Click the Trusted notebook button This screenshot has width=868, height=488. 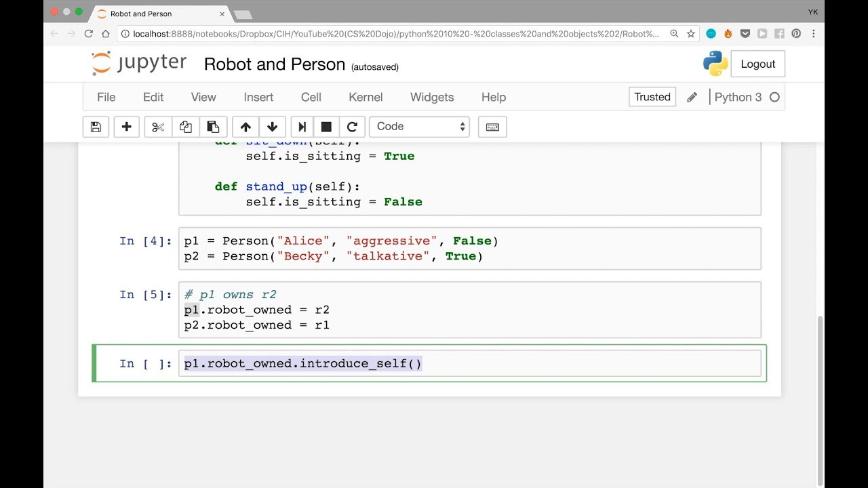652,97
